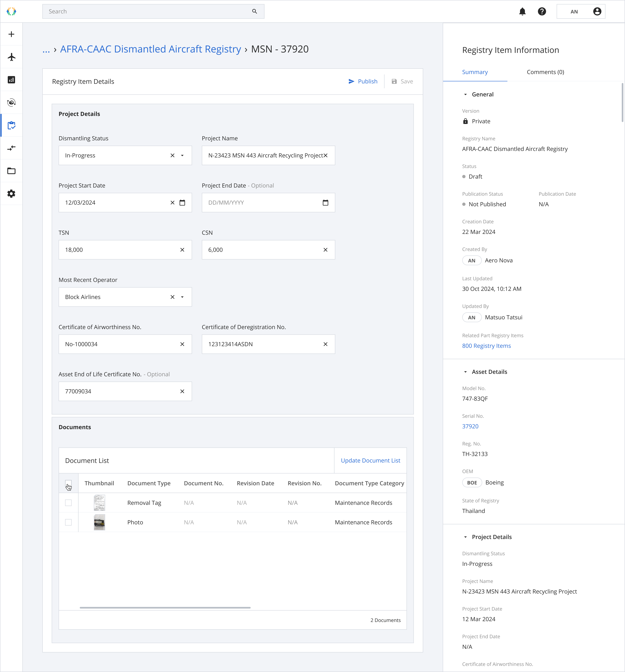
Task: Collapse the Asset Details section
Action: click(465, 372)
